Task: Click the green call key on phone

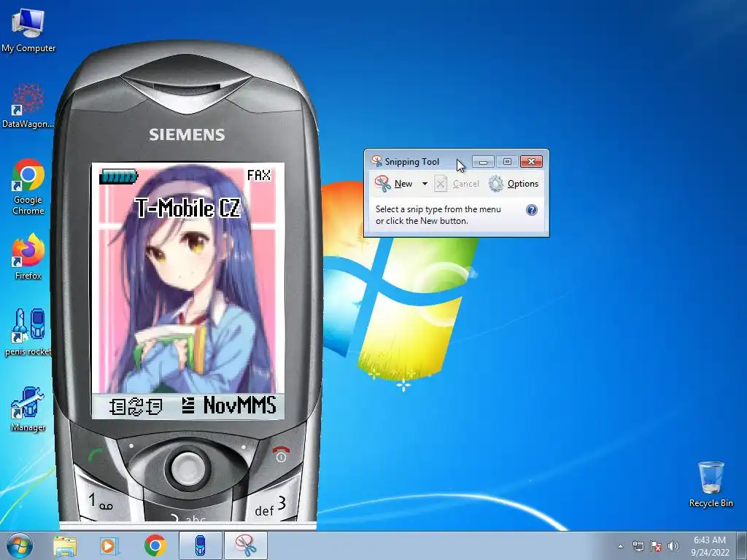Action: [96, 456]
